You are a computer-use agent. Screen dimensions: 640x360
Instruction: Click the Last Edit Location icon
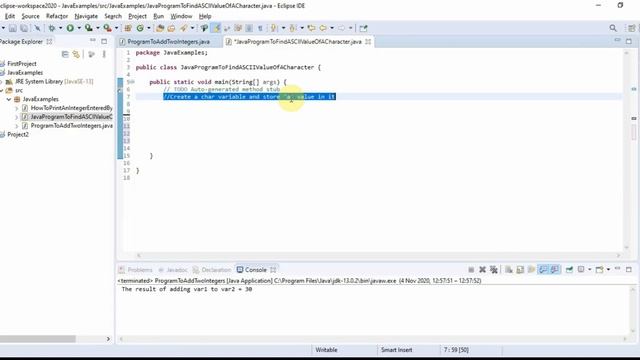coord(311,28)
